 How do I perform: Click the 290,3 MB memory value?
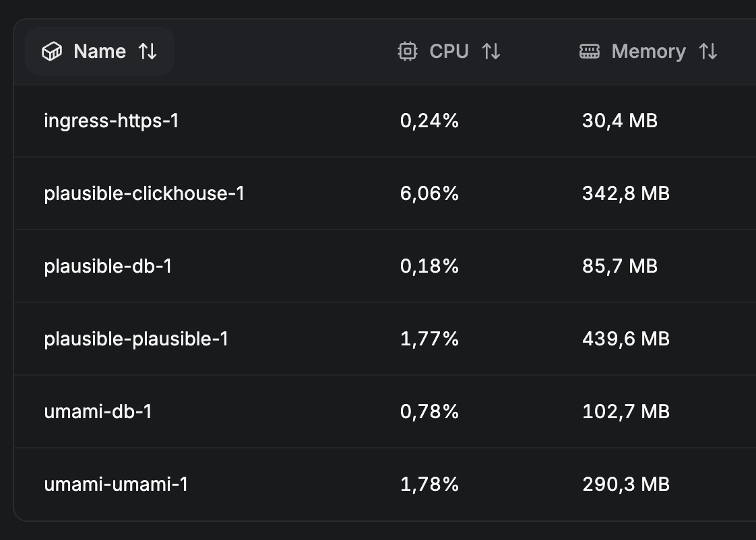(625, 484)
